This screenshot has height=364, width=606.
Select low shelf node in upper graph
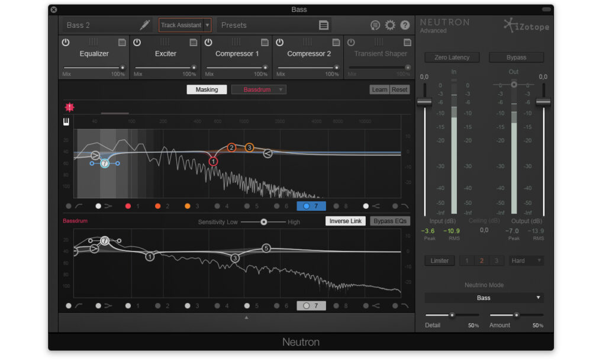pyautogui.click(x=95, y=155)
